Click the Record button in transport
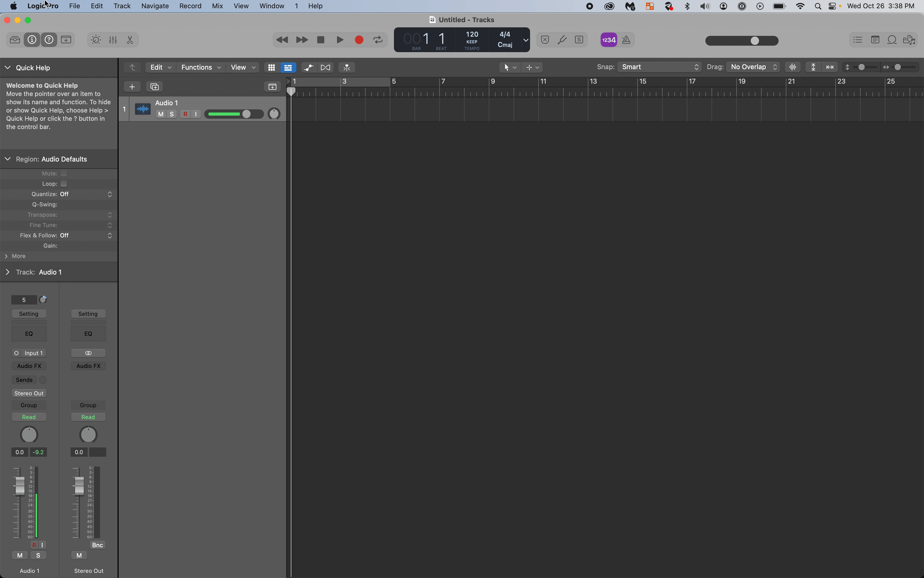924x578 pixels. coord(359,40)
